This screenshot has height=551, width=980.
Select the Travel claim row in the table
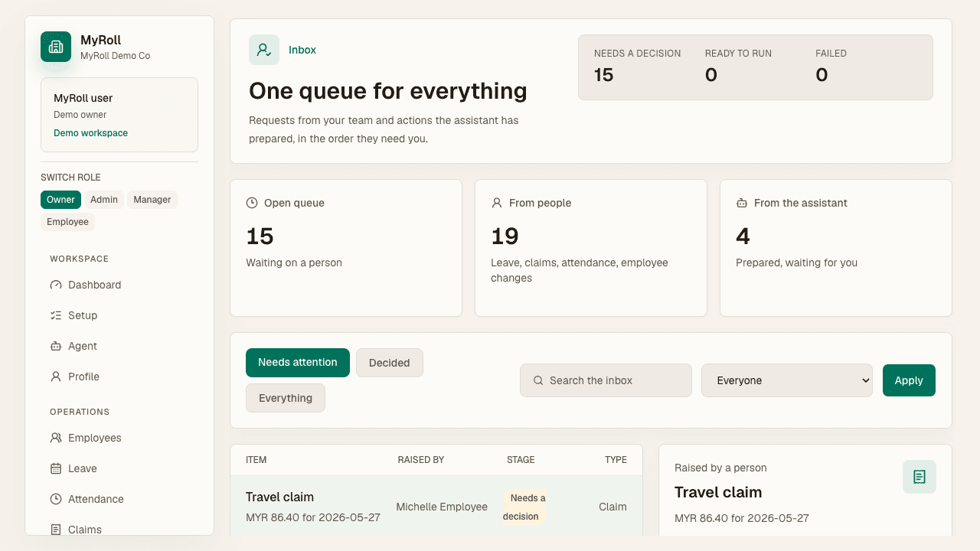click(436, 507)
